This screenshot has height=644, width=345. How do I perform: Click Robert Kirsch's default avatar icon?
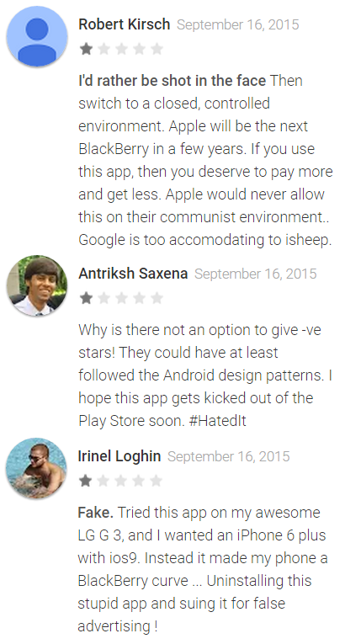point(37,36)
